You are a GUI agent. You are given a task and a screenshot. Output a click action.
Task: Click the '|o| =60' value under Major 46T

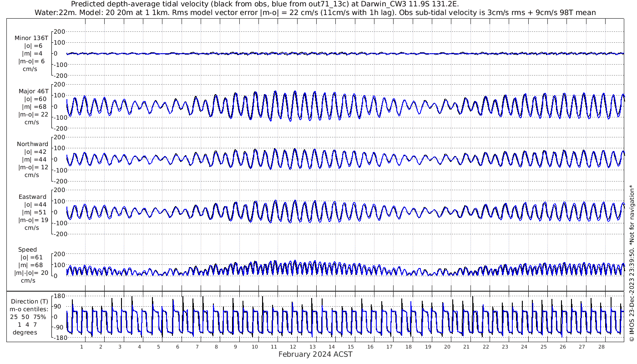(35, 99)
